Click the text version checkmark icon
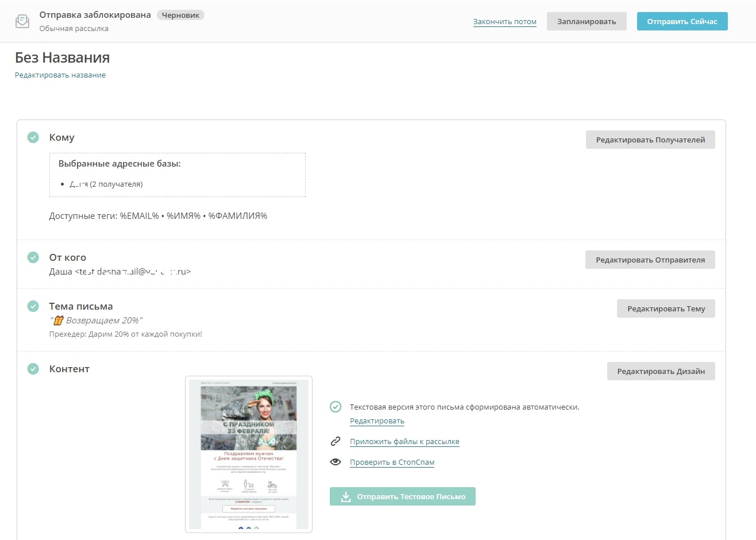 [335, 407]
